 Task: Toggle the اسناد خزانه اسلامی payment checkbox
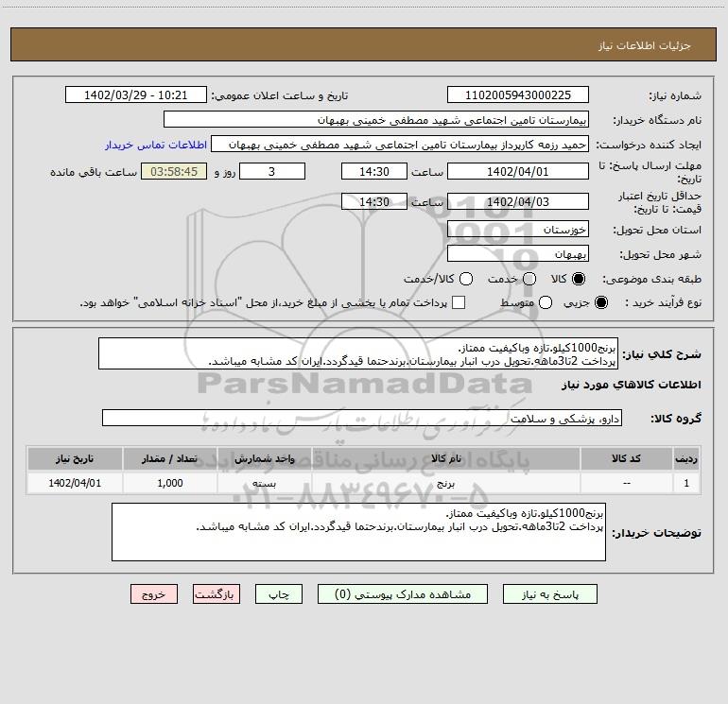459,303
